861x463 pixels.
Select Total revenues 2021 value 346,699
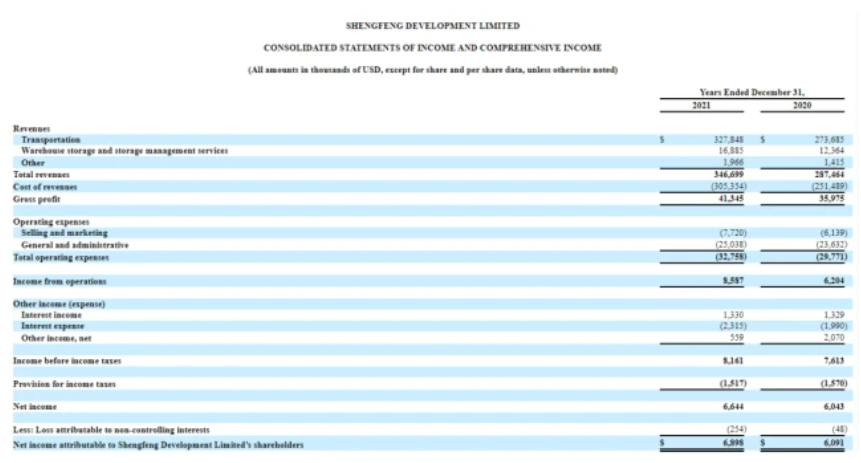click(x=728, y=175)
